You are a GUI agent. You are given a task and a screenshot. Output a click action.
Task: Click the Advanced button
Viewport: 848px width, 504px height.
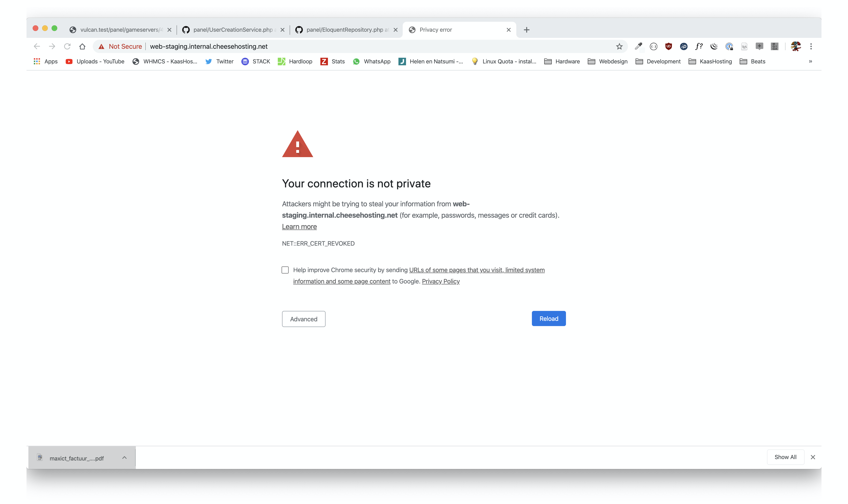[304, 319]
